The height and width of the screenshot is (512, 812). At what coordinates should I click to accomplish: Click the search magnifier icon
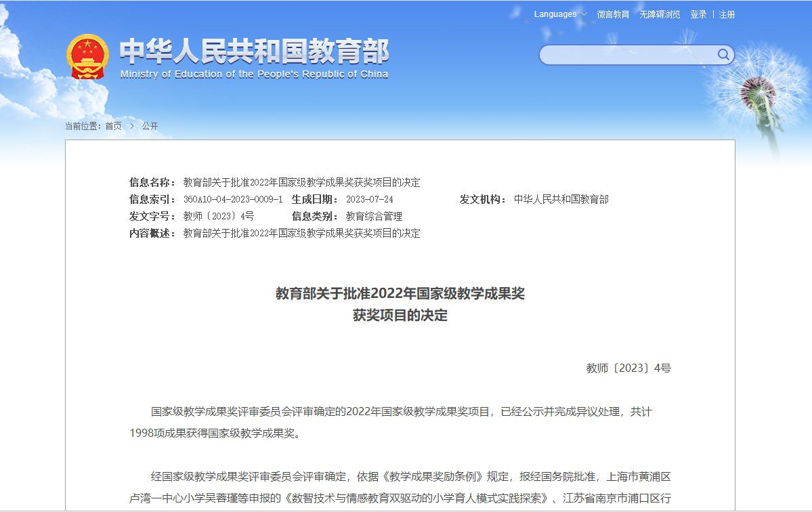[x=723, y=54]
